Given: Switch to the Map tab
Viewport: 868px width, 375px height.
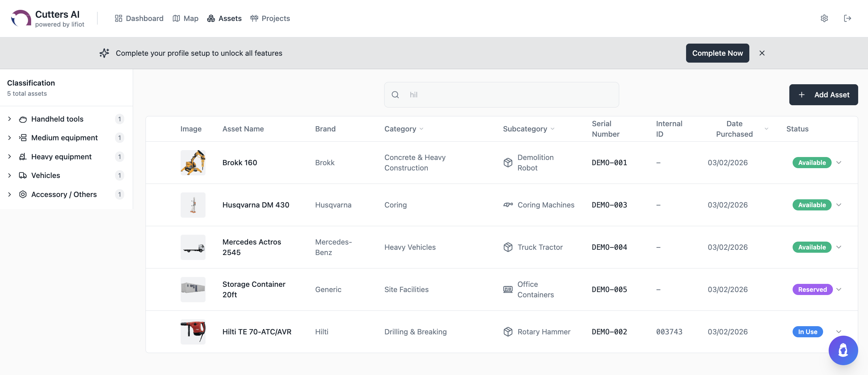Looking at the screenshot, I should pyautogui.click(x=185, y=18).
